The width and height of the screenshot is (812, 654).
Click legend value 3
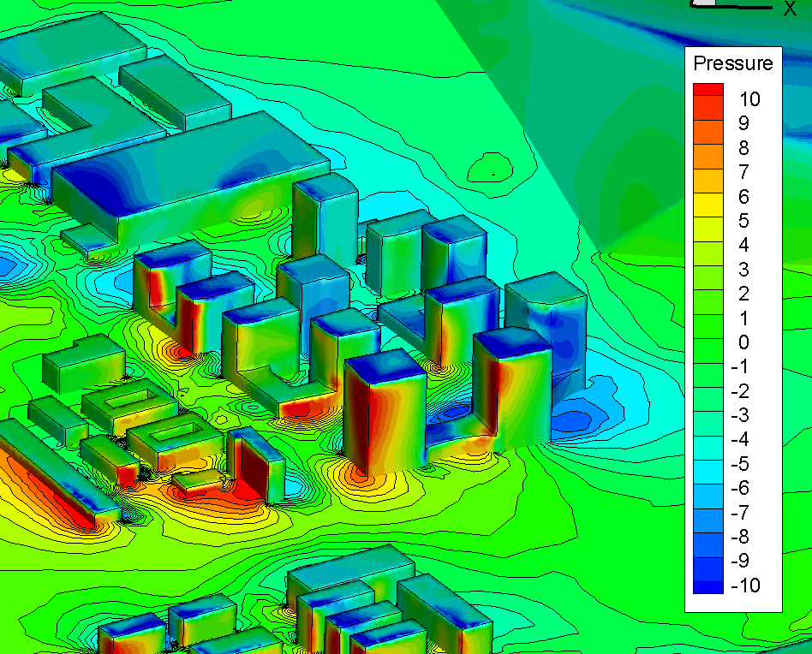pos(743,269)
